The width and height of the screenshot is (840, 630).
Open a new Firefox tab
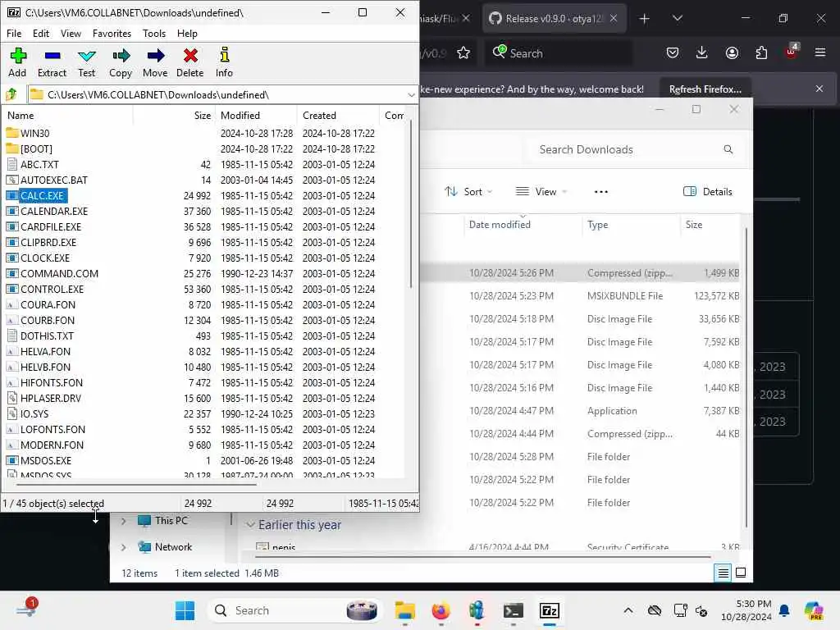pos(645,18)
